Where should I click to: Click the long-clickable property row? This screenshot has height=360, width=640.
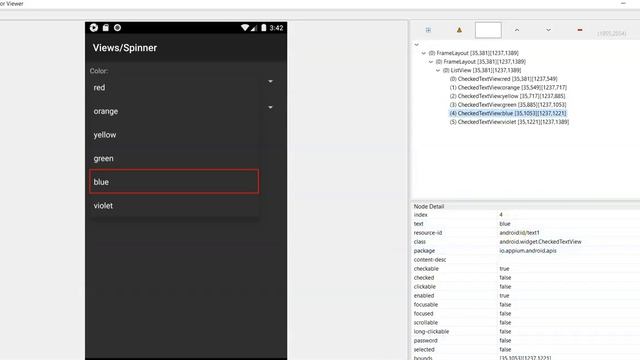tap(526, 331)
